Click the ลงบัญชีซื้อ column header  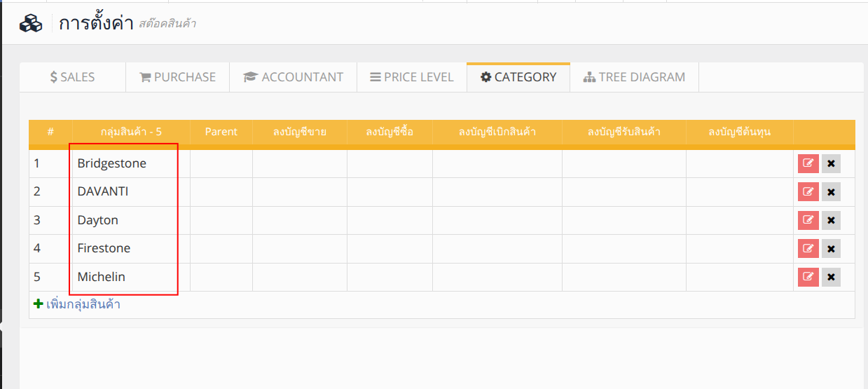coord(390,132)
